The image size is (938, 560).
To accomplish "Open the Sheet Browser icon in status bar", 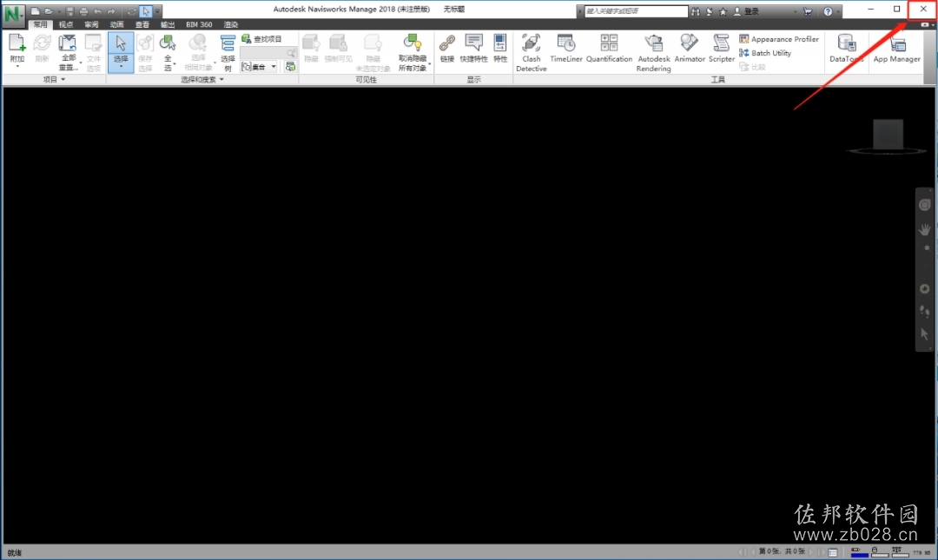I will coord(833,552).
